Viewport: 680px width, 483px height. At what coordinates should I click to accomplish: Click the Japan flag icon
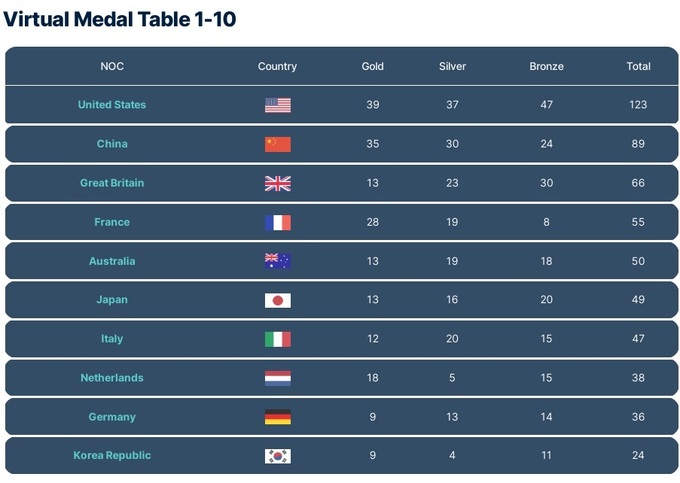tap(277, 300)
